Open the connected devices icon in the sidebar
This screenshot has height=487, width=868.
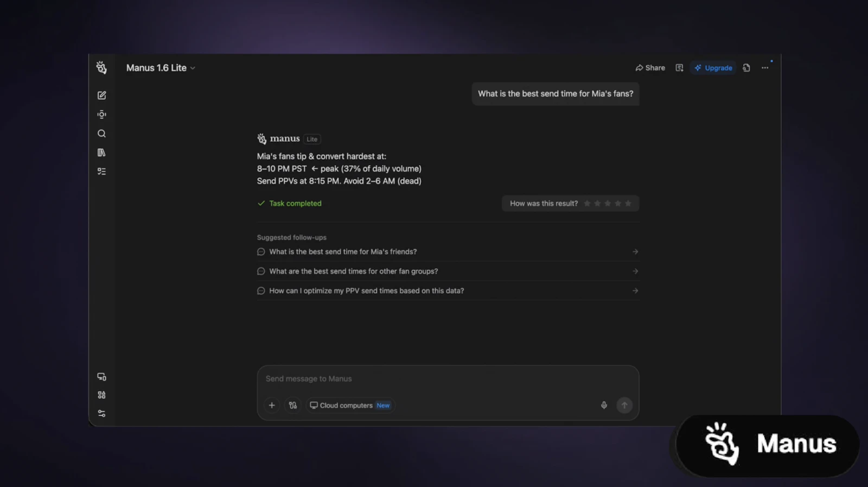click(x=101, y=377)
